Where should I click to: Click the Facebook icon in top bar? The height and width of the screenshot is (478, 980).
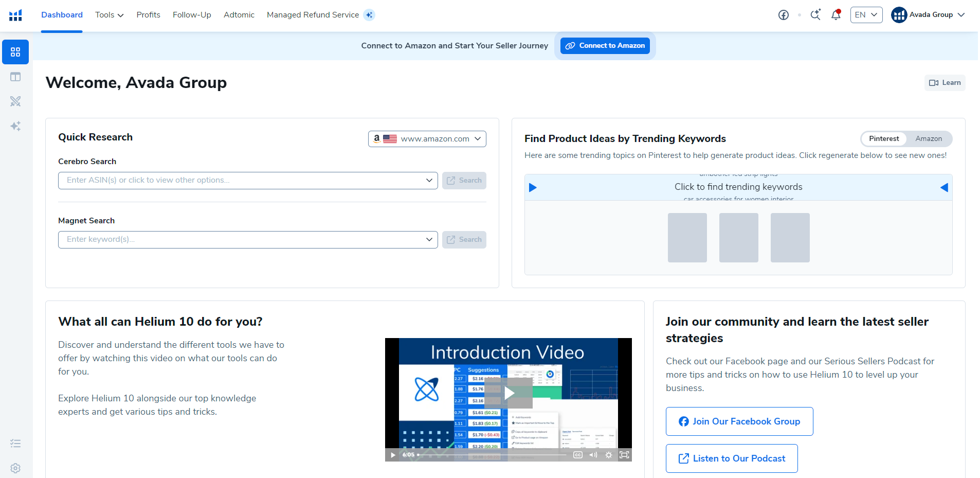(784, 15)
